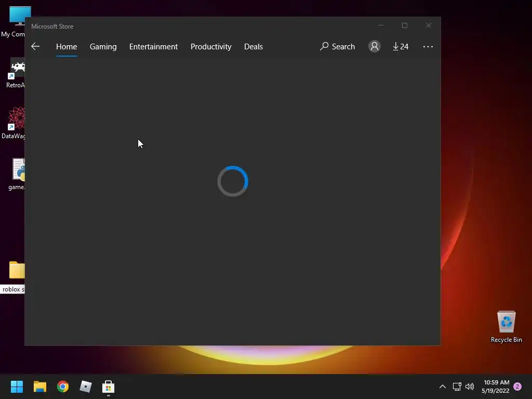Minimize the Microsoft Store window
Screen dimensions: 532x399
[x=381, y=25]
